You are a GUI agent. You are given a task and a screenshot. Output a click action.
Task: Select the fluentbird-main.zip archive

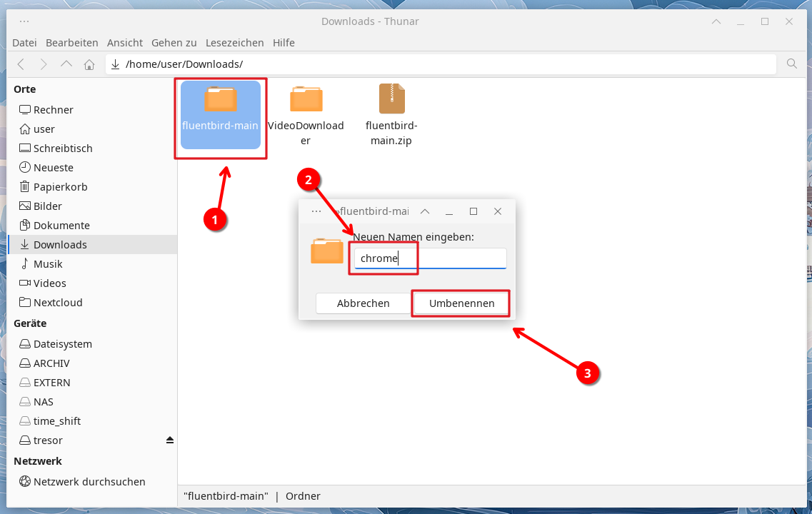[x=391, y=114]
